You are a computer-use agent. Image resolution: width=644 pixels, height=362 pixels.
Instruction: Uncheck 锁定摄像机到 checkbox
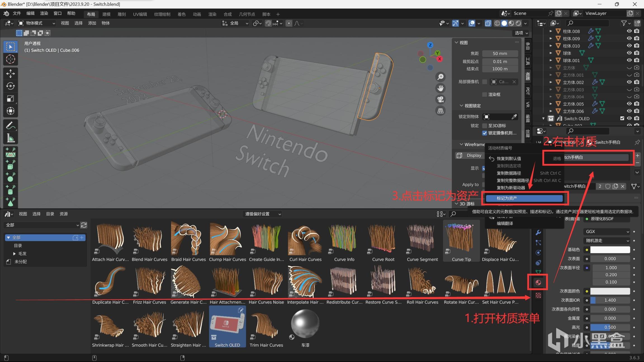[x=485, y=133]
